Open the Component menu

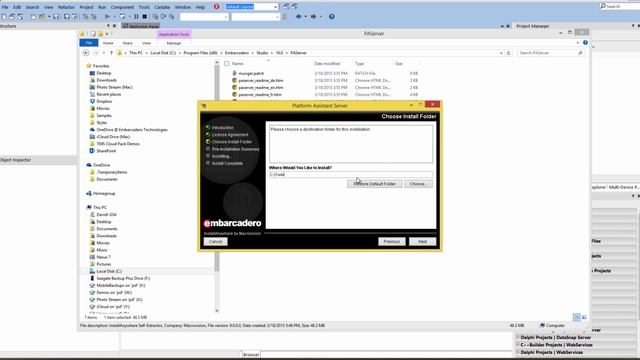point(122,7)
